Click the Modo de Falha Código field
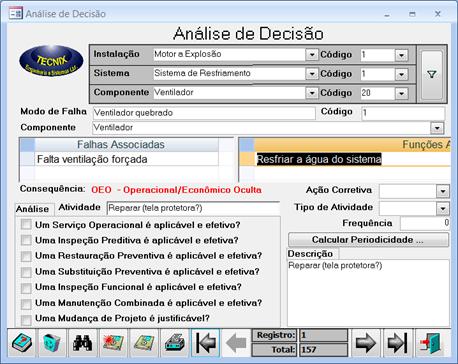 click(403, 113)
